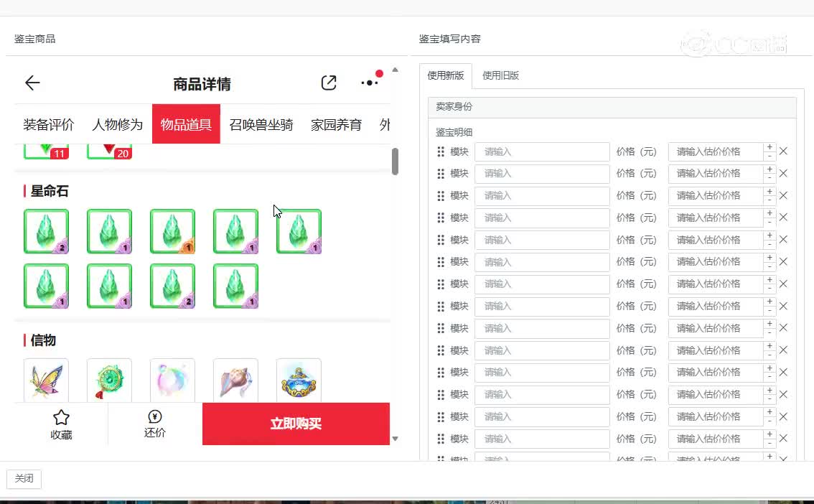Delete the eighth 模块 row with its X
Viewport: 814px width, 504px height.
click(x=784, y=307)
